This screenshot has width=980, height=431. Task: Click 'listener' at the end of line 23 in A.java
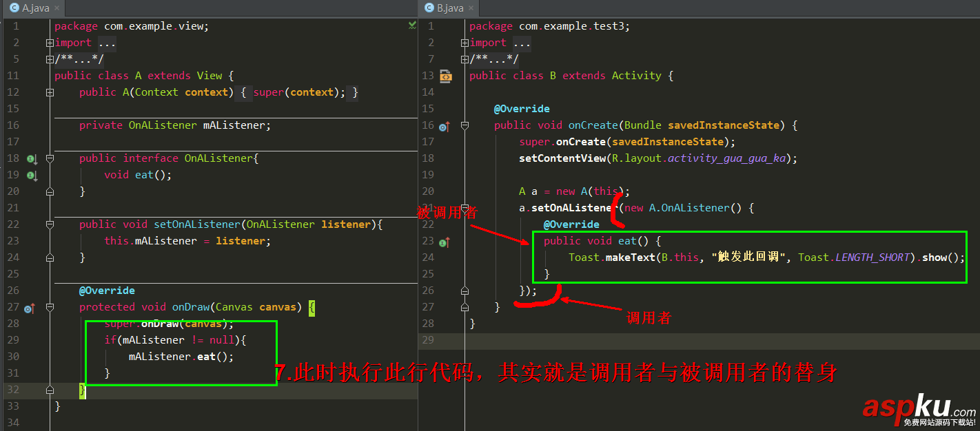click(x=241, y=241)
